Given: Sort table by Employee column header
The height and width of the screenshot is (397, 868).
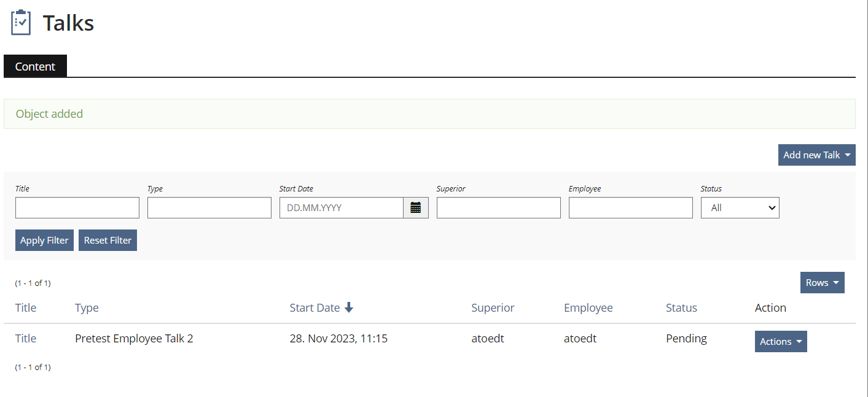Looking at the screenshot, I should (x=588, y=308).
